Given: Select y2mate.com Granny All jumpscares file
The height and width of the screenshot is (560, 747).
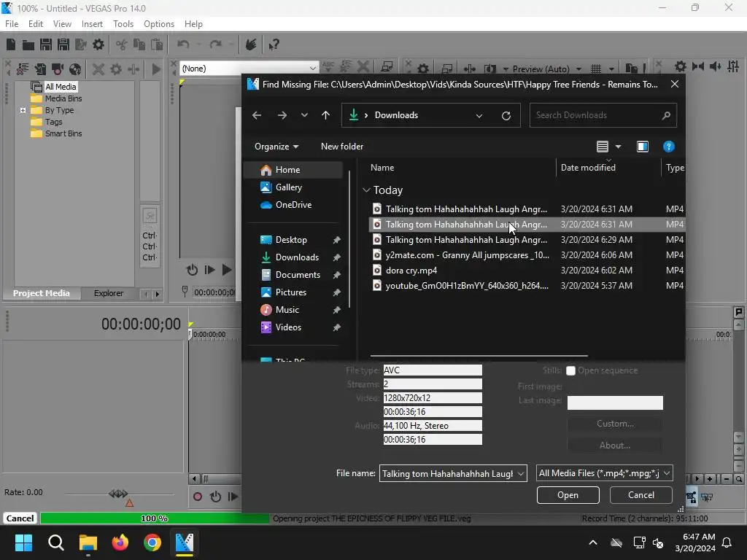Looking at the screenshot, I should pos(527,255).
